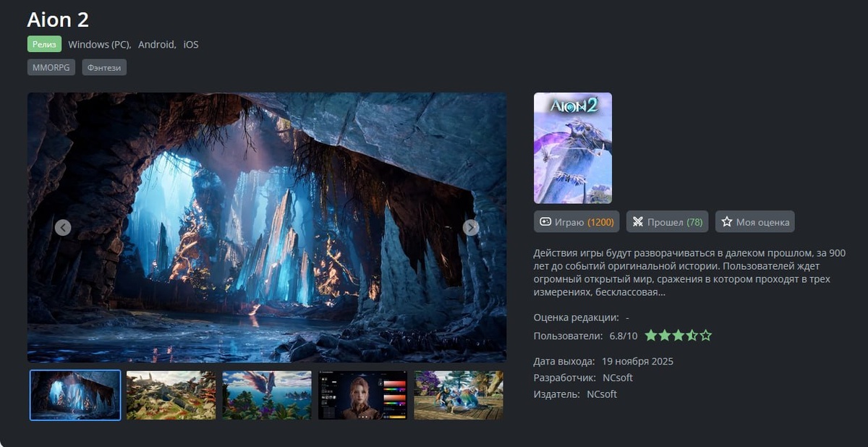
Task: Open the large cave screenshot
Action: coord(267,227)
